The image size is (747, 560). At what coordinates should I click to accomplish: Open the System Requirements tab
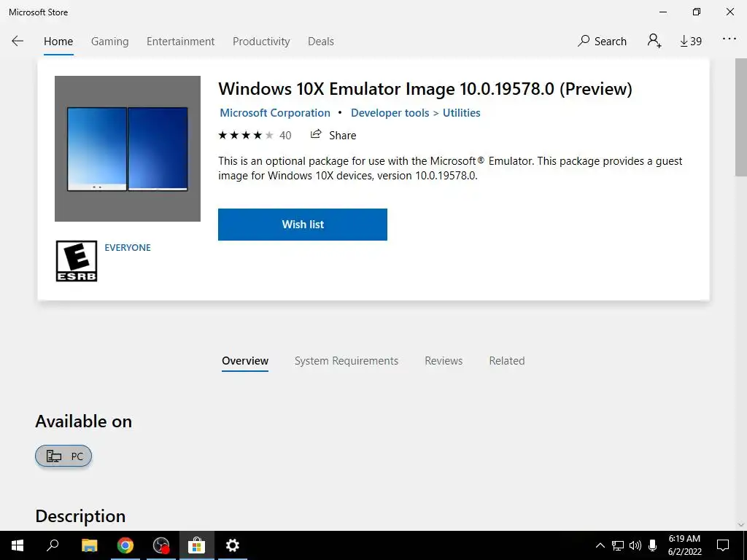(347, 361)
